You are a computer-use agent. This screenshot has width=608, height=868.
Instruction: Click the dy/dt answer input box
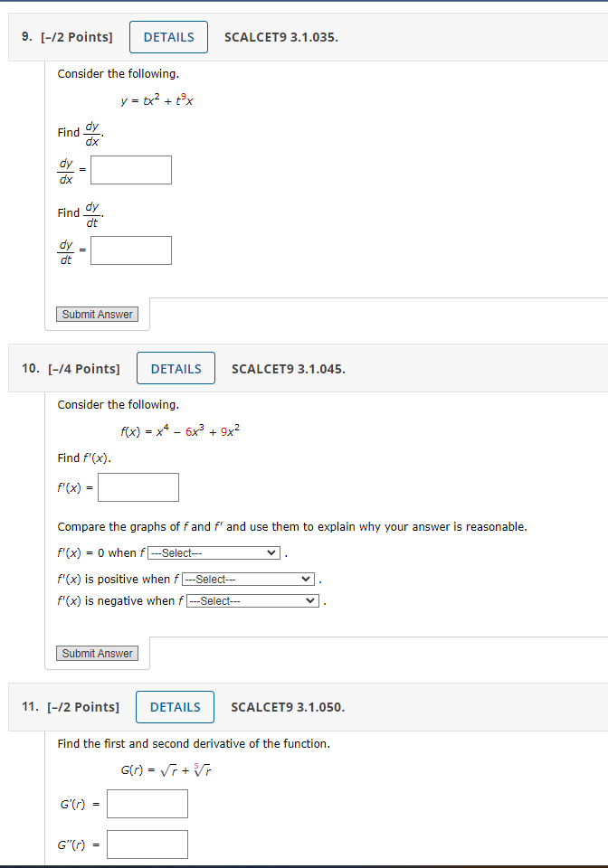(x=130, y=250)
